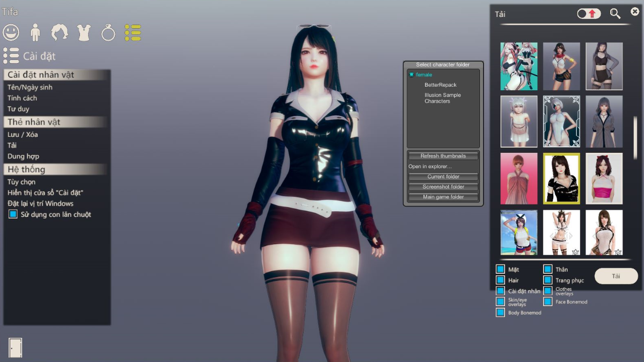The width and height of the screenshot is (644, 362).
Task: Click the Tải load button
Action: pos(616,276)
